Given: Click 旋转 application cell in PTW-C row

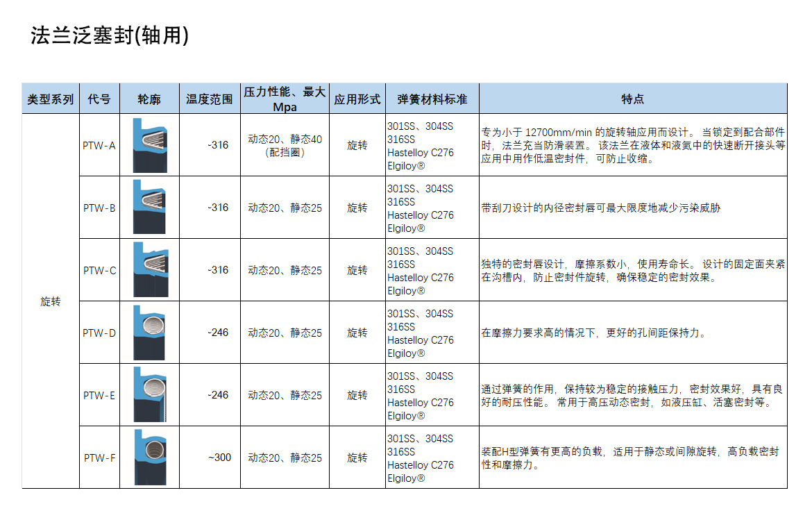Looking at the screenshot, I should pos(357,270).
